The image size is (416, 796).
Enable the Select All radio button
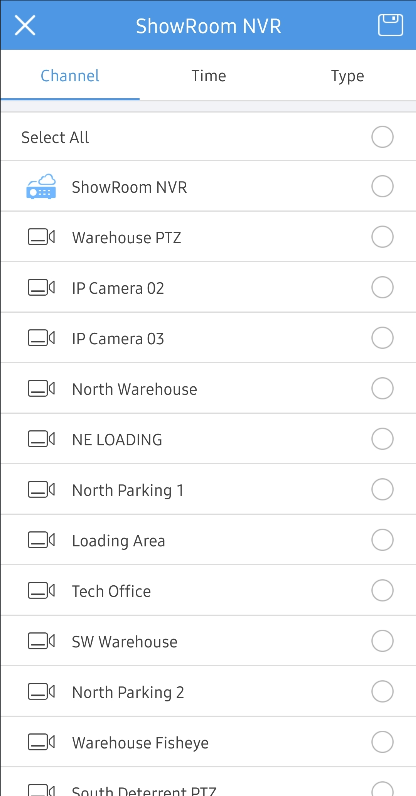point(382,137)
